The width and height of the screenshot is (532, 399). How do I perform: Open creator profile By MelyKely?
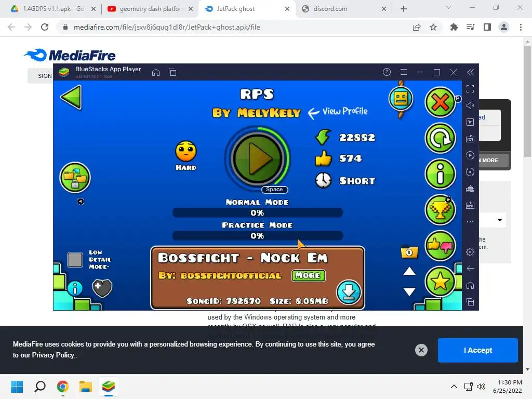click(x=257, y=113)
